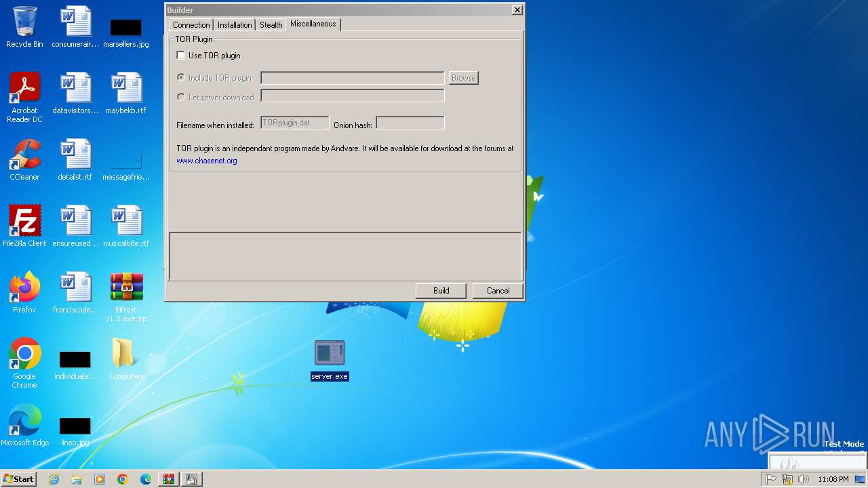Image resolution: width=868 pixels, height=488 pixels.
Task: Select detailst.rtf document icon
Action: [75, 160]
